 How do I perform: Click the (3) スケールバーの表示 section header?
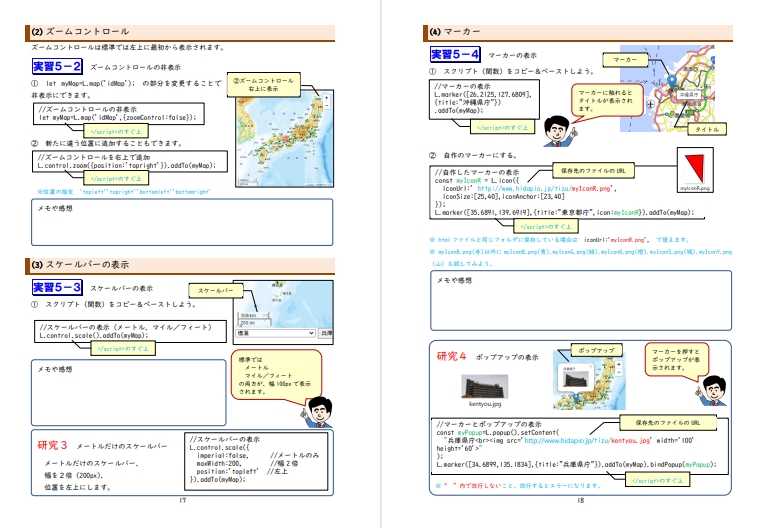180,265
